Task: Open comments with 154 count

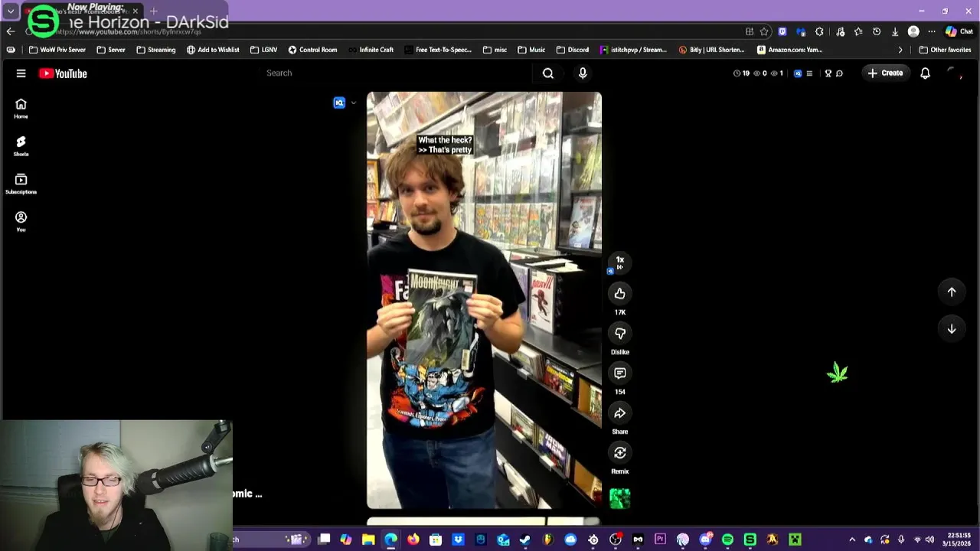Action: tap(620, 373)
